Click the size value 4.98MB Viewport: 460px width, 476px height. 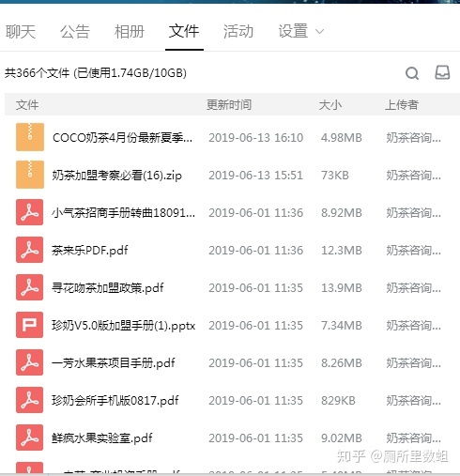pyautogui.click(x=342, y=138)
